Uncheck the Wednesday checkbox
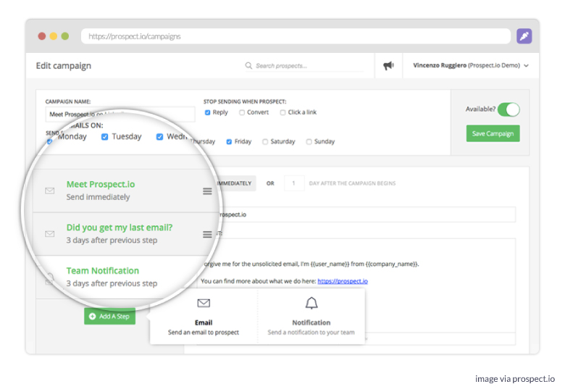Screen dimensions: 565x392 [159, 137]
